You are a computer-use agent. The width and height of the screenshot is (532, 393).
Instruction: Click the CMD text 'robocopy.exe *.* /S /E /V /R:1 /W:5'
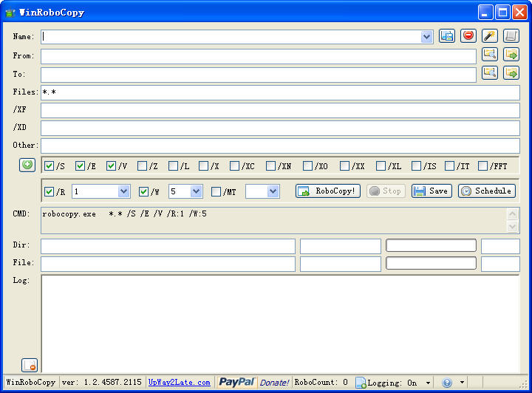pyautogui.click(x=125, y=214)
